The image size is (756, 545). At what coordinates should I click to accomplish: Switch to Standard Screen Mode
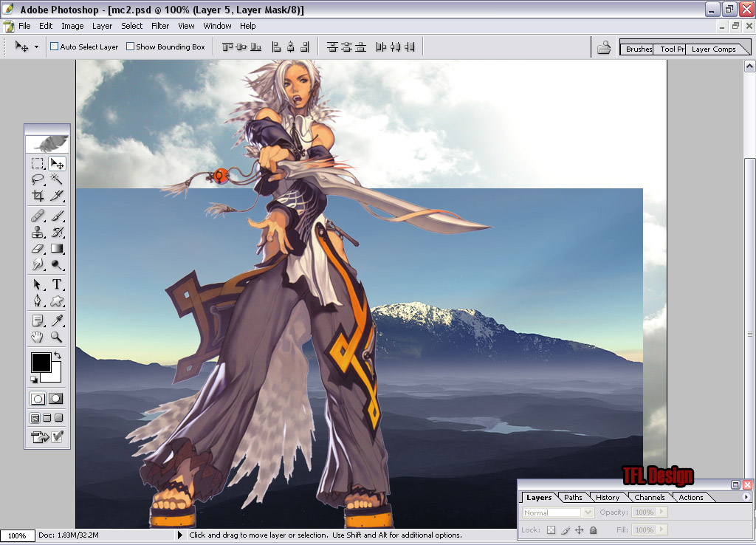point(35,418)
